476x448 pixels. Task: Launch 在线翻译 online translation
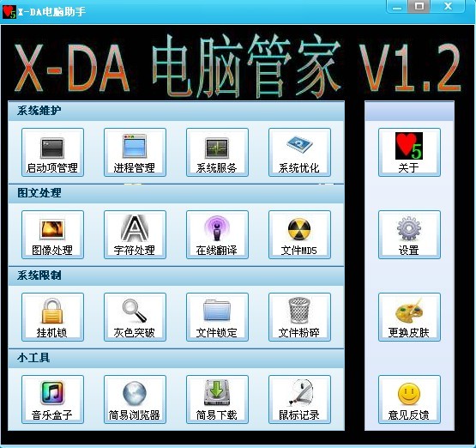tap(217, 234)
